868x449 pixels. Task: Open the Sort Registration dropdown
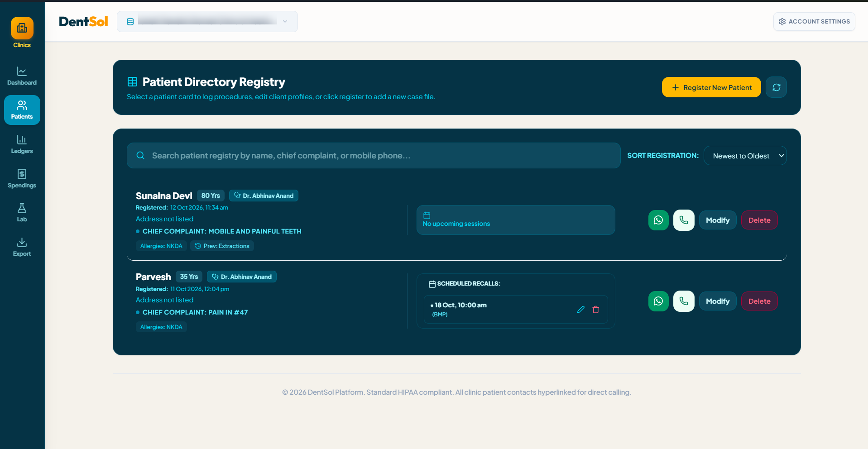click(x=745, y=156)
